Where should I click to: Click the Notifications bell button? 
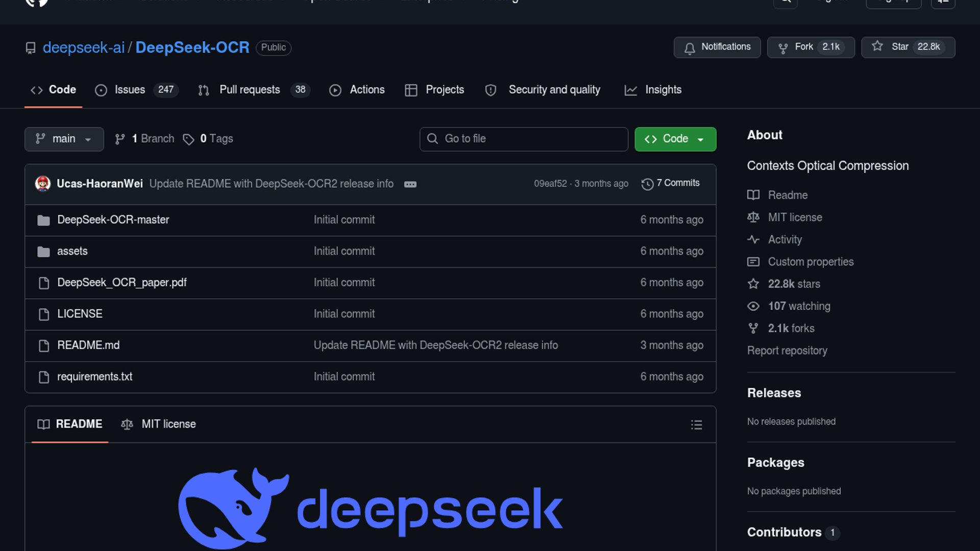[x=717, y=47]
